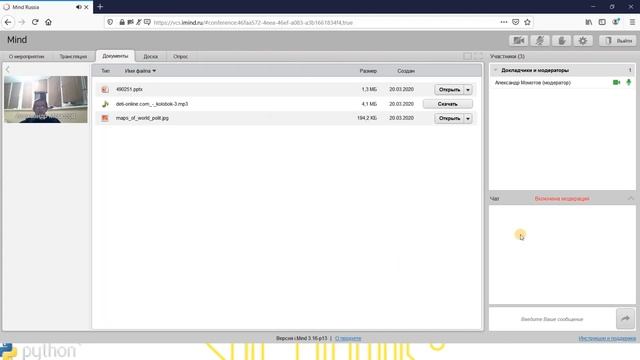
Task: Expand dropdown arrow for the jpg file
Action: (x=468, y=118)
